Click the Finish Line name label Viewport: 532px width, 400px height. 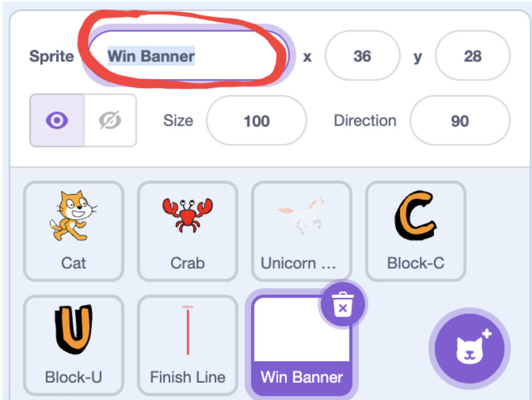[188, 377]
